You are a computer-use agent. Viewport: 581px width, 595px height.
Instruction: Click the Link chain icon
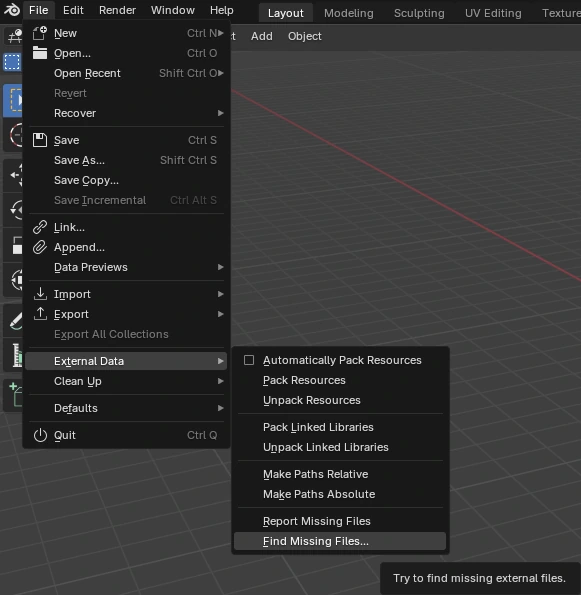[x=40, y=227]
